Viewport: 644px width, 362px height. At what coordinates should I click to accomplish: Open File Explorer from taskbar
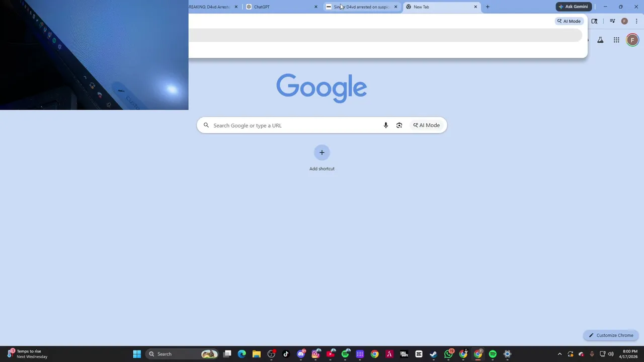[256, 354]
